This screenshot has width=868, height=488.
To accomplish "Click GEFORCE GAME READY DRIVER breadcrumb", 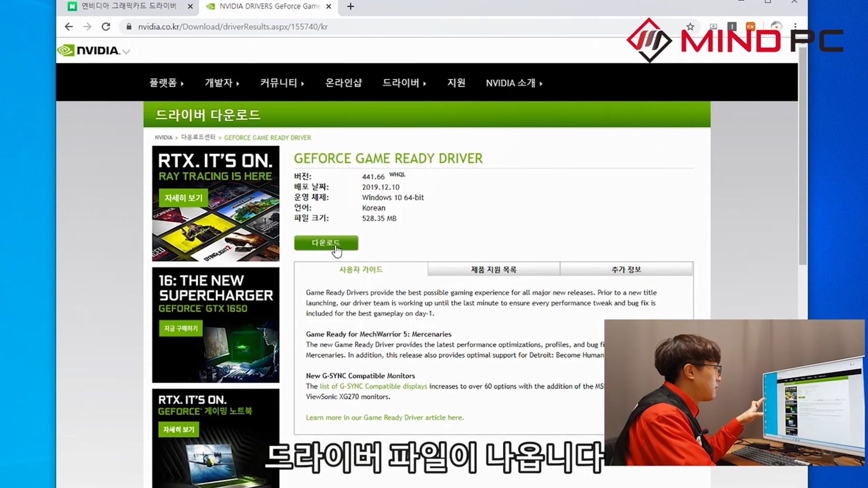I will click(268, 137).
